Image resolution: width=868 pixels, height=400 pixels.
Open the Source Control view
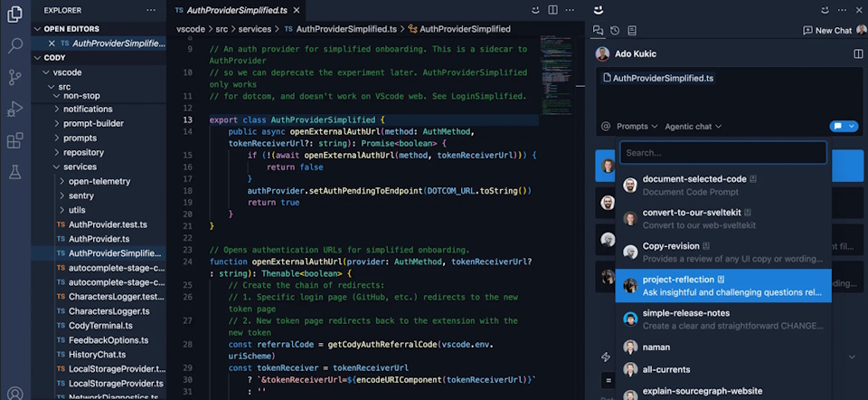(x=15, y=77)
